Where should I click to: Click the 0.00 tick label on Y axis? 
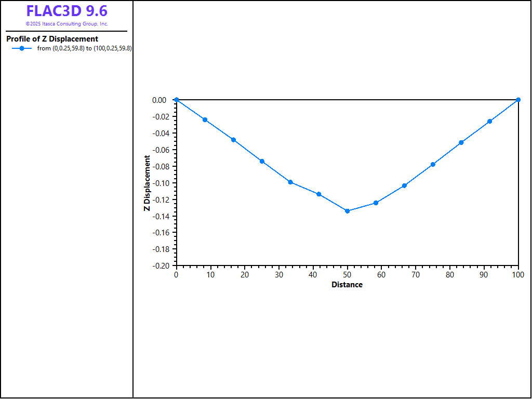click(x=159, y=100)
